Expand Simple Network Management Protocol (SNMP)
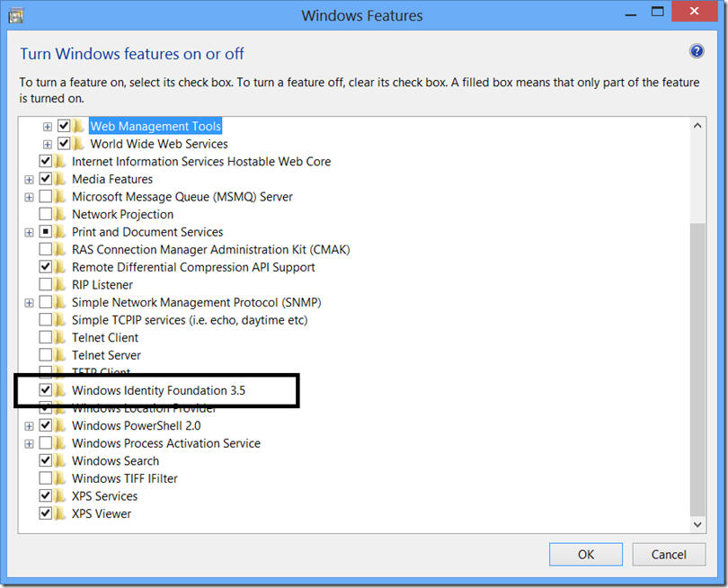This screenshot has height=588, width=728. pyautogui.click(x=29, y=303)
